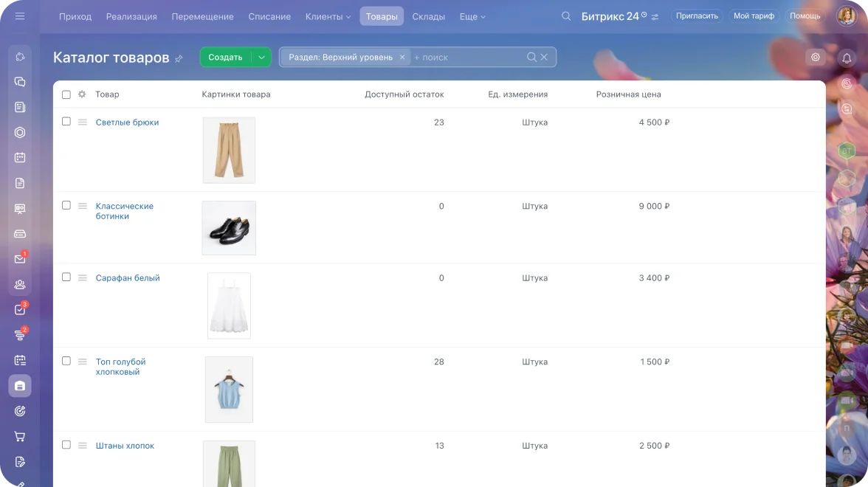Open the user profile avatar
Viewport: 868px width, 487px height.
847,16
